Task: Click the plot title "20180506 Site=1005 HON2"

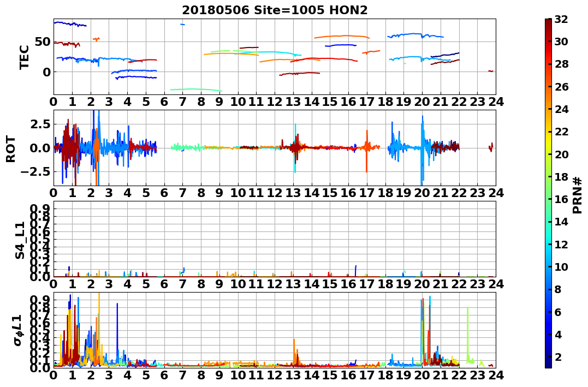Action: click(x=275, y=10)
